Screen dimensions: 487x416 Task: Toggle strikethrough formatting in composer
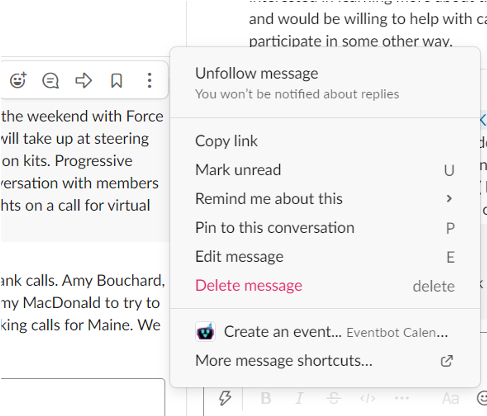click(333, 398)
